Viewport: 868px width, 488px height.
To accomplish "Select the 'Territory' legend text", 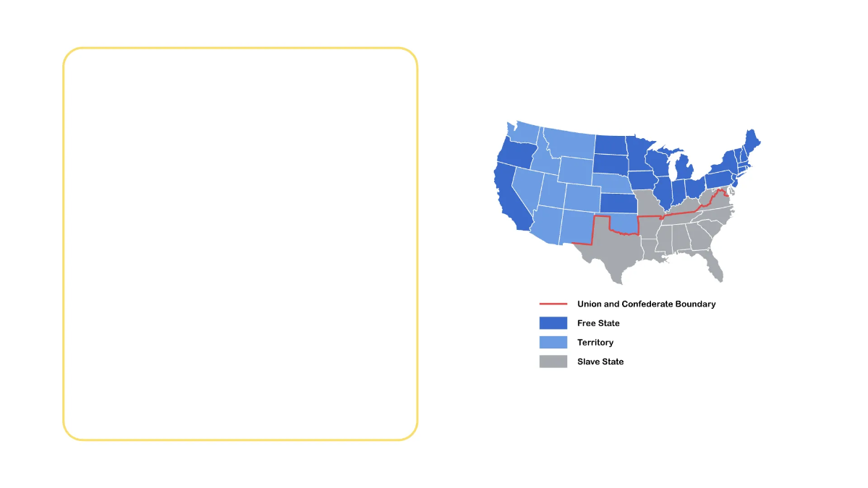I will tap(595, 342).
